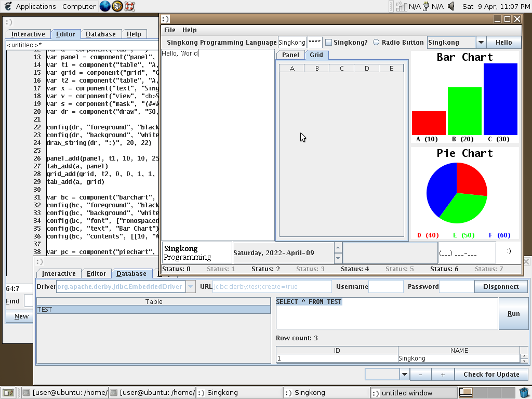Expand the Driver combo box arrow
The height and width of the screenshot is (399, 532).
(x=190, y=287)
